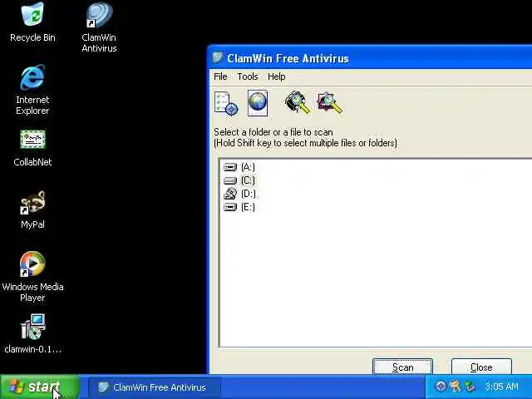The image size is (532, 399).
Task: Click the Scan computer memory toolbar icon
Action: (298, 102)
